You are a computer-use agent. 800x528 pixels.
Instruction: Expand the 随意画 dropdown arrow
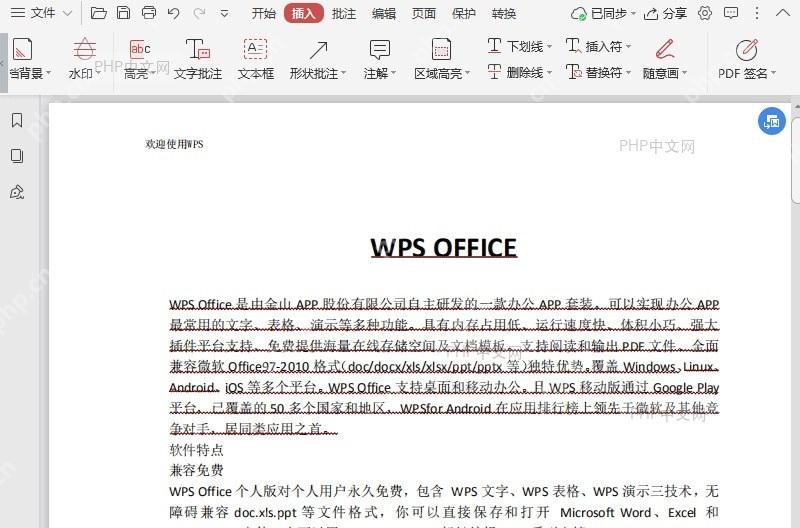pyautogui.click(x=684, y=73)
